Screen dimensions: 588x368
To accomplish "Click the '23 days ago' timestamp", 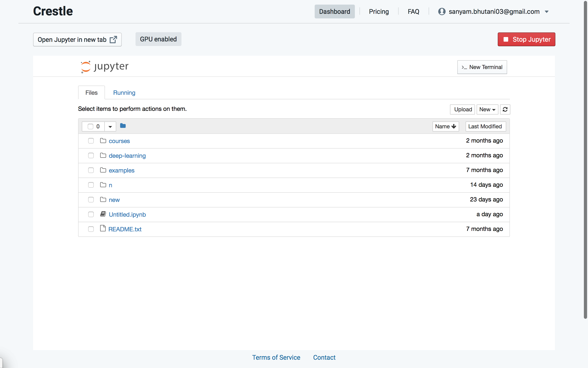I will tap(486, 200).
